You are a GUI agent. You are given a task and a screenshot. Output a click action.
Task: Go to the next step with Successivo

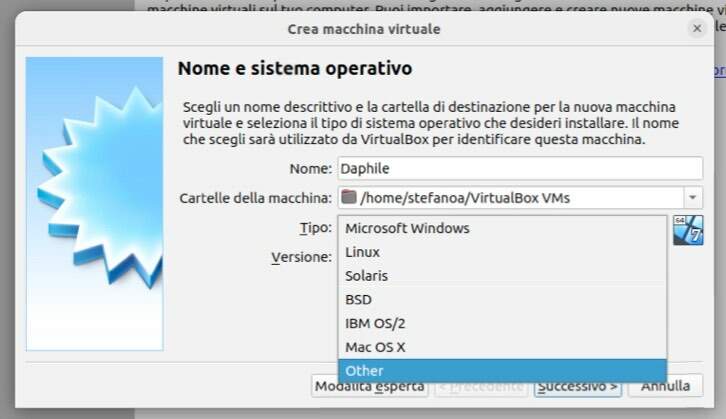[577, 388]
